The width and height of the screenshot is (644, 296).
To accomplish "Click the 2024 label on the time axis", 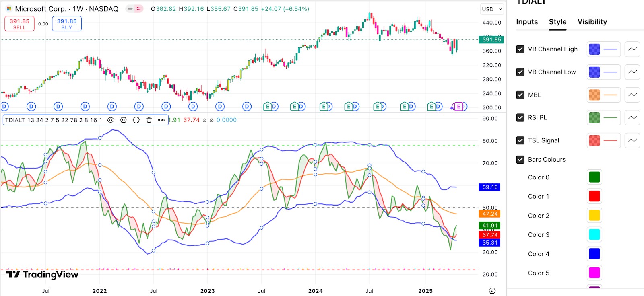I will [x=315, y=291].
